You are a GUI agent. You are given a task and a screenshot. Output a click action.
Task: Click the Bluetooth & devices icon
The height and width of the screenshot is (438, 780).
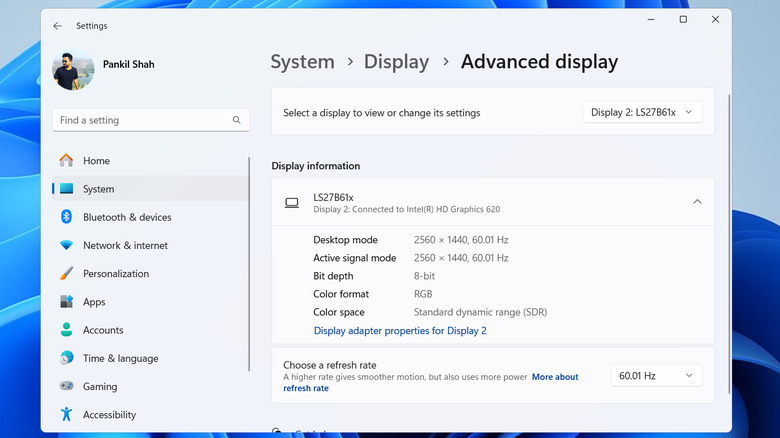tap(66, 217)
